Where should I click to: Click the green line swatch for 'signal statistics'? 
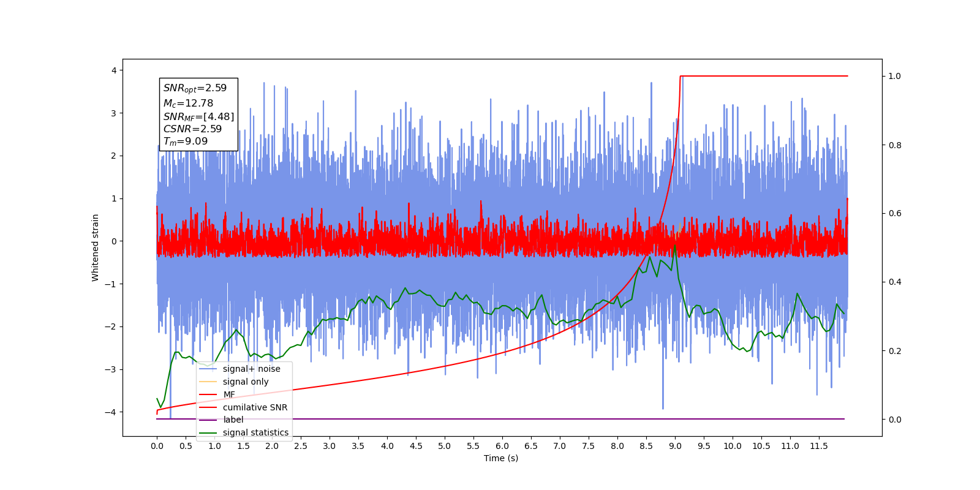tap(208, 432)
